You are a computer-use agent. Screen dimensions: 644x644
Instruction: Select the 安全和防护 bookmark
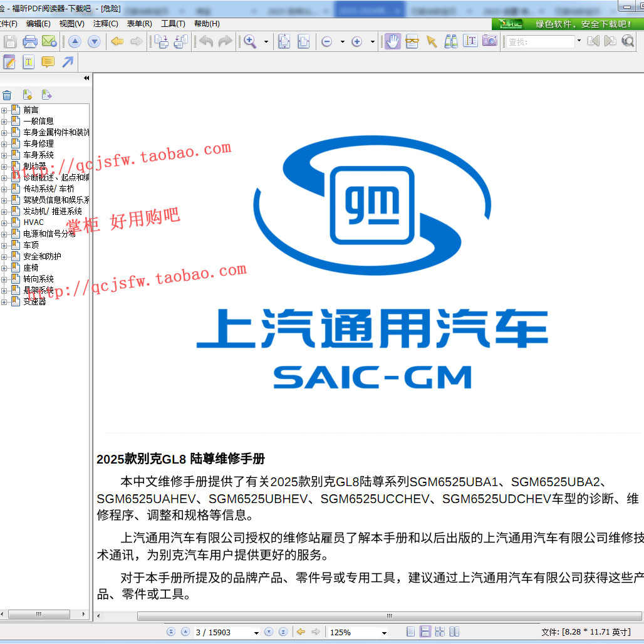42,257
